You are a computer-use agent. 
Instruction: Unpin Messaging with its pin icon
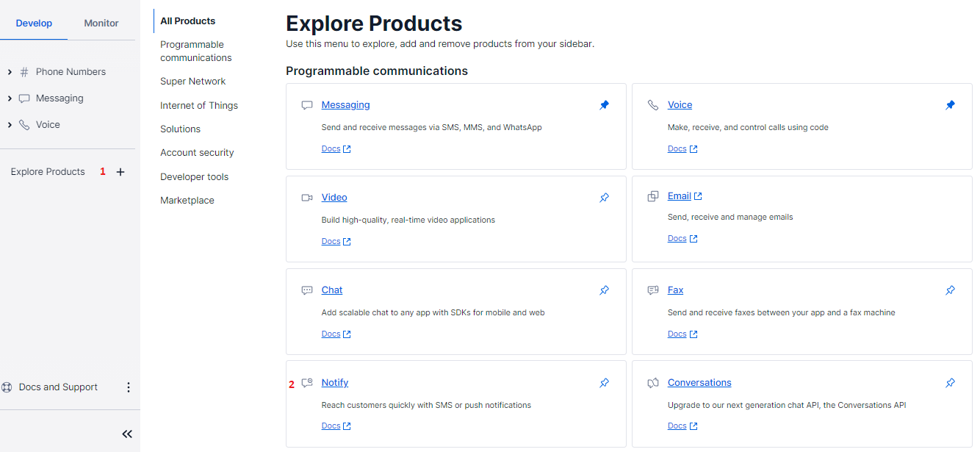(604, 105)
